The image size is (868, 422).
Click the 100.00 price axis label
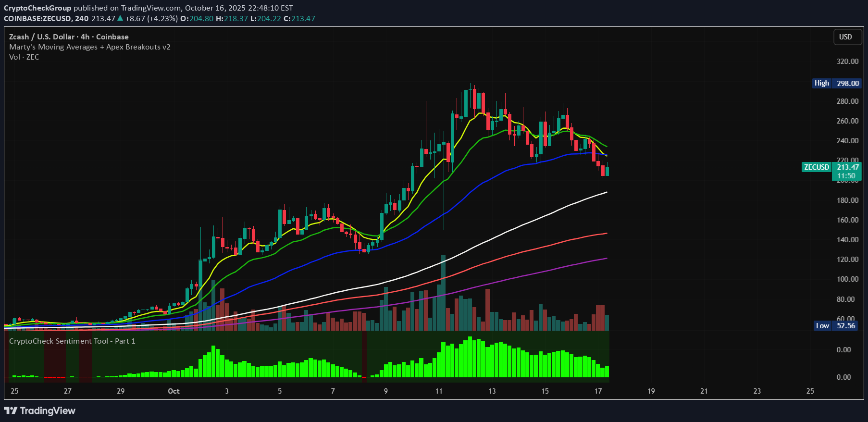point(847,279)
